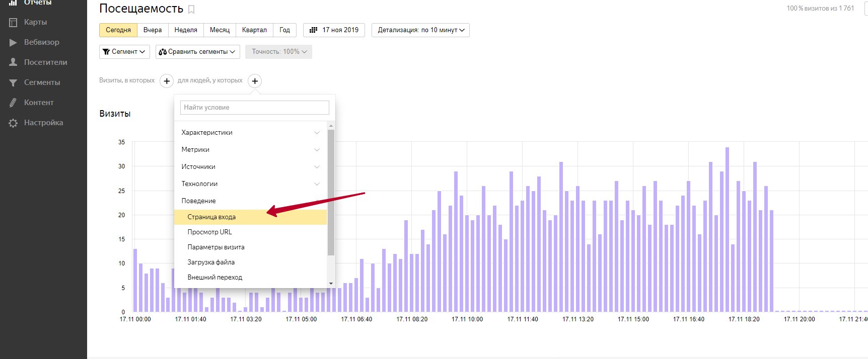Screen dimensions: 868x359
Task: Click the Вебвизор play icon
Action: coord(13,42)
